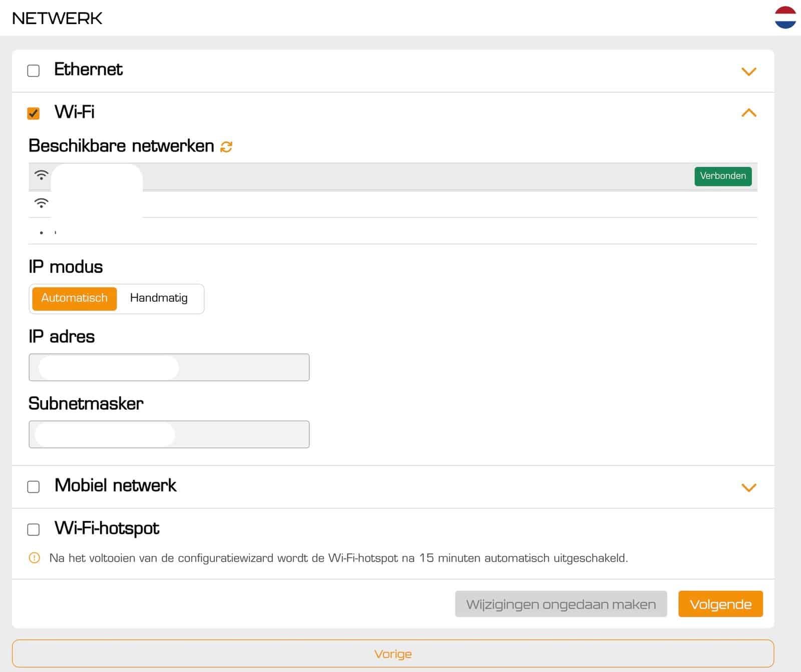The width and height of the screenshot is (801, 672).
Task: Click the Dutch flag language icon
Action: (785, 18)
